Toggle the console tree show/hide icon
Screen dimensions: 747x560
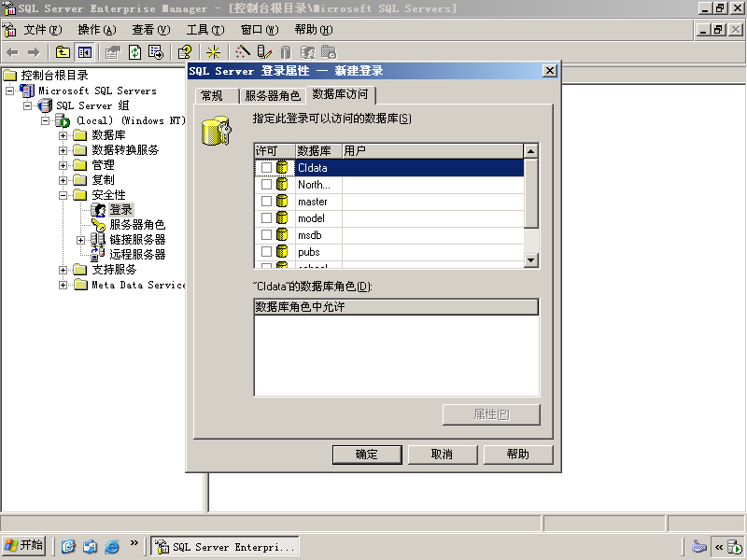[85, 52]
